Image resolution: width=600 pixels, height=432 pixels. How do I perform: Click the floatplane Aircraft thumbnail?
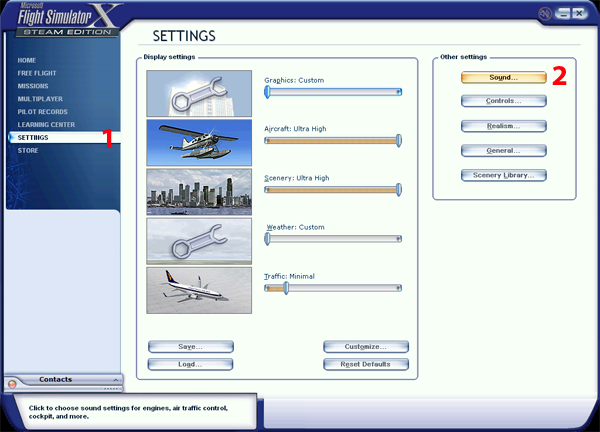[x=199, y=143]
